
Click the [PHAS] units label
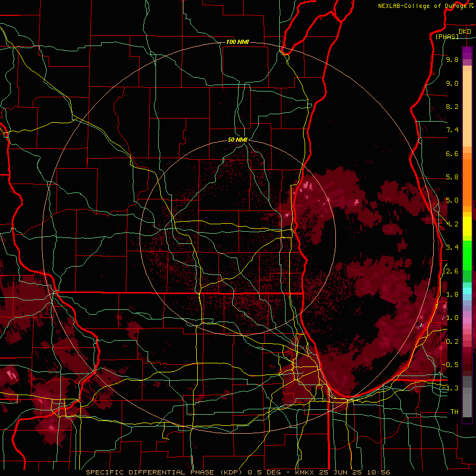[x=447, y=36]
